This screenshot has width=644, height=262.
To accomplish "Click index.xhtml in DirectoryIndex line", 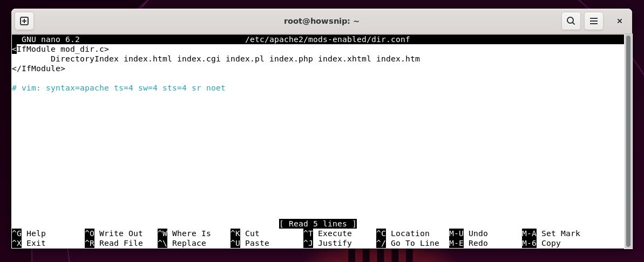I will 344,59.
